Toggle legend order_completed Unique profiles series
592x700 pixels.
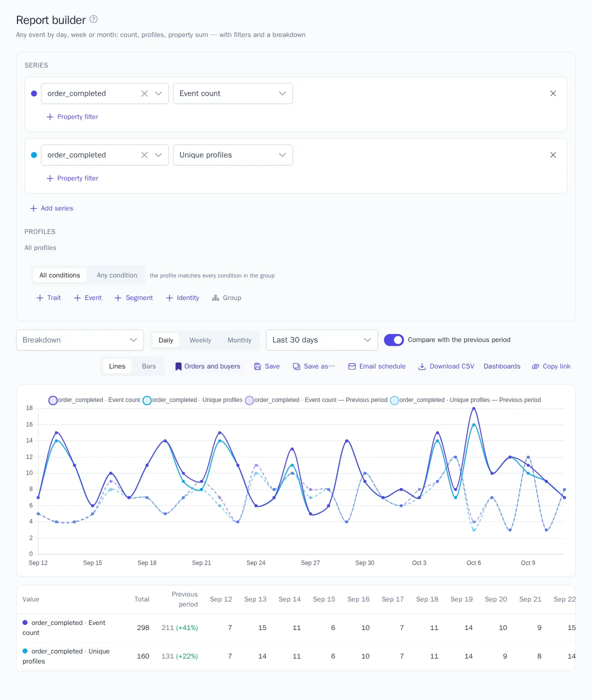pos(192,400)
